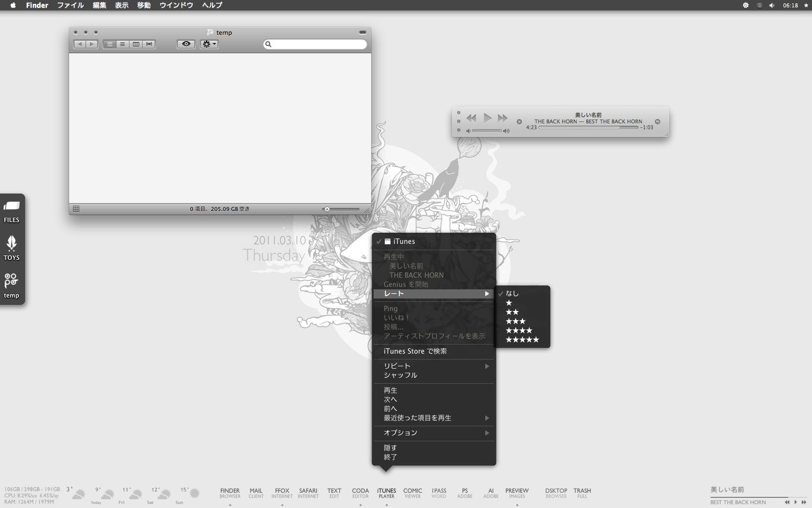The width and height of the screenshot is (812, 508).
Task: Click the Finder search field
Action: pos(315,44)
